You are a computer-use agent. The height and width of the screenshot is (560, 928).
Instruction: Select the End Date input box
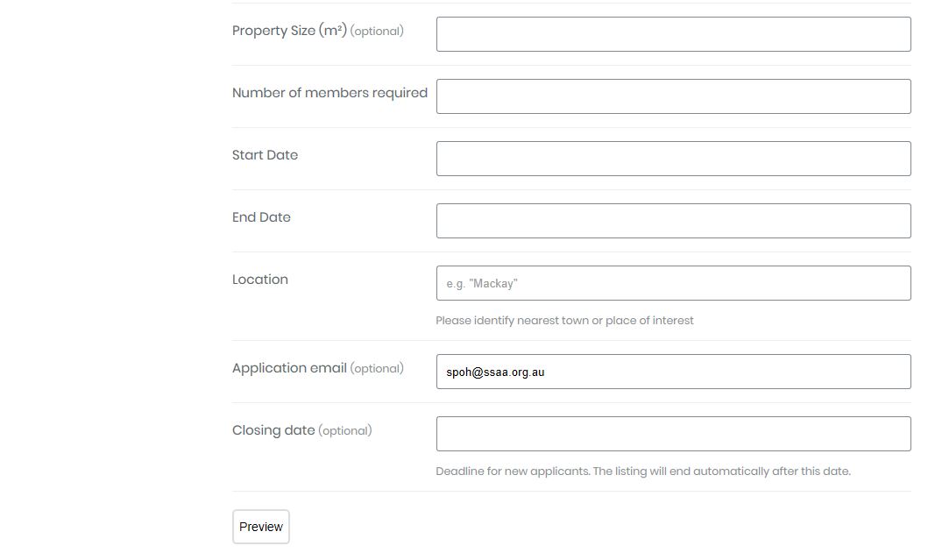click(x=673, y=221)
